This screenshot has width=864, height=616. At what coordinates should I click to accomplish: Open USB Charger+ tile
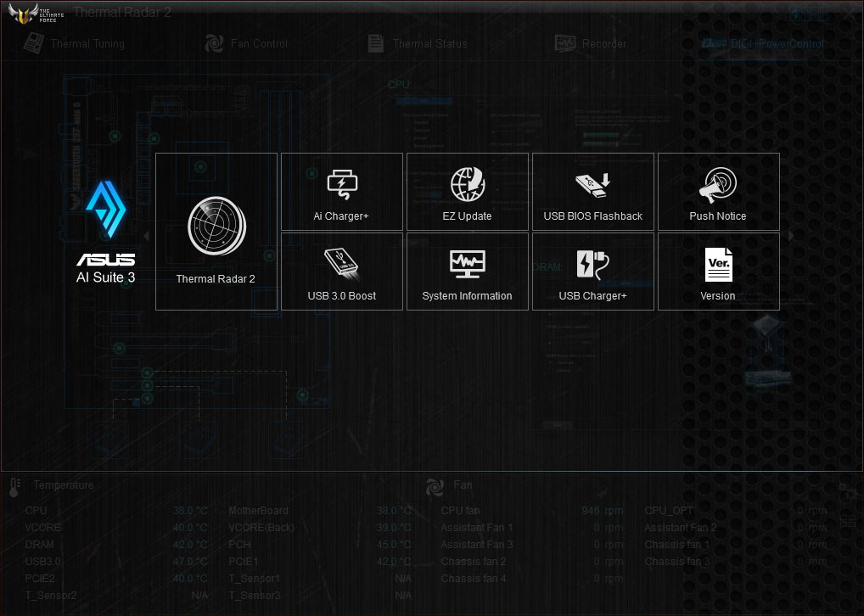(x=593, y=272)
